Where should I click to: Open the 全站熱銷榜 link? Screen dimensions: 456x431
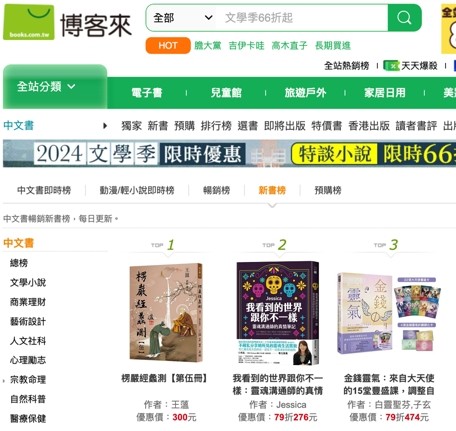point(347,66)
